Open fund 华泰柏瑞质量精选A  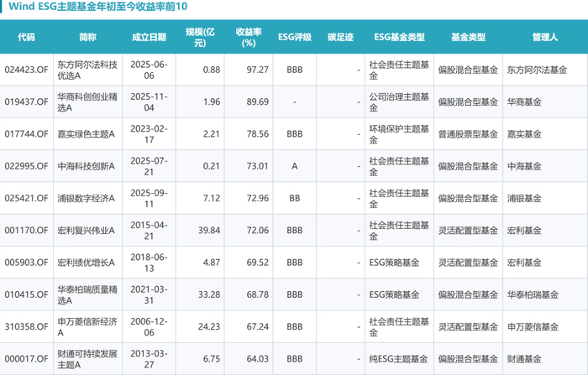87,294
